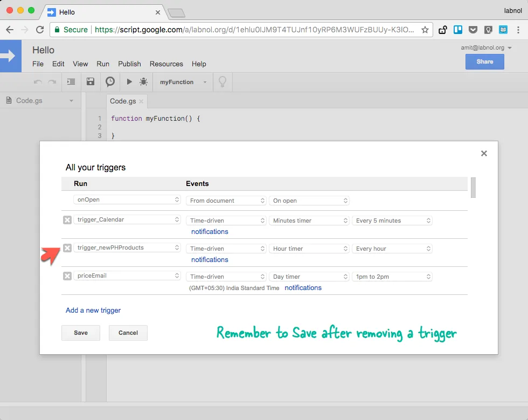This screenshot has width=528, height=420.
Task: Change the 'Every 5 minutes' frequency dropdown
Action: (x=392, y=220)
